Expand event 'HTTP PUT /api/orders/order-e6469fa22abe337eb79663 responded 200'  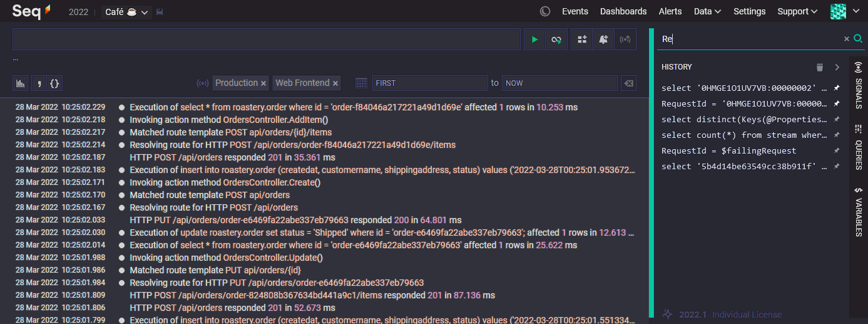point(295,220)
